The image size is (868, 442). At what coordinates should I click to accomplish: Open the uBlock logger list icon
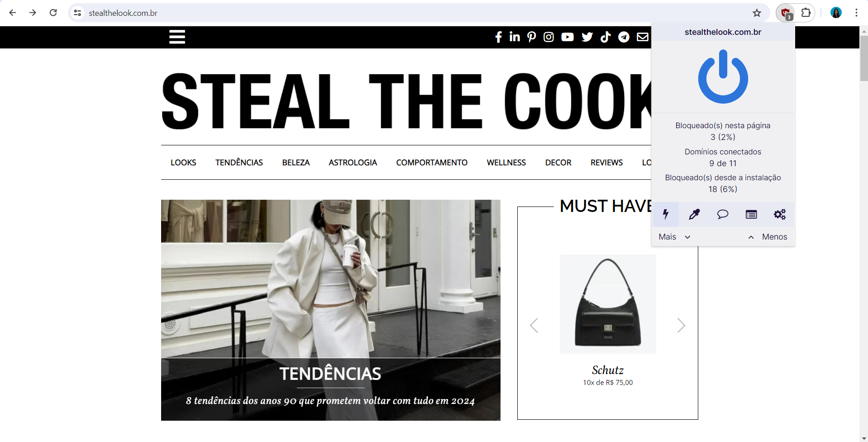point(751,214)
